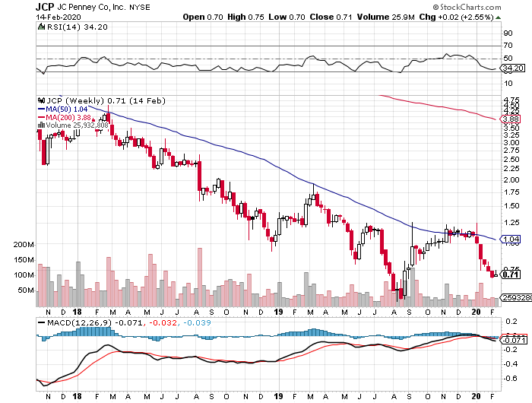Click the 18 year marker under MACD
The width and height of the screenshot is (532, 403).
pos(77,396)
